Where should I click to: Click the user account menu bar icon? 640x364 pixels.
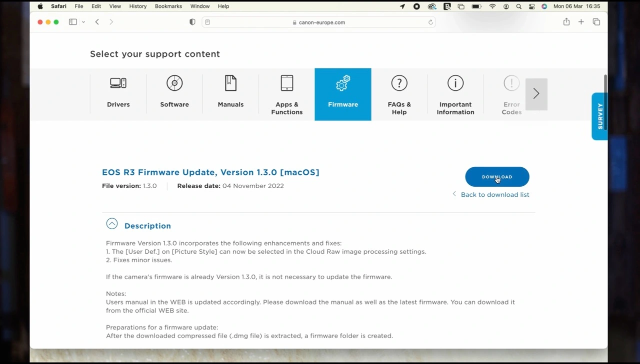(x=506, y=6)
